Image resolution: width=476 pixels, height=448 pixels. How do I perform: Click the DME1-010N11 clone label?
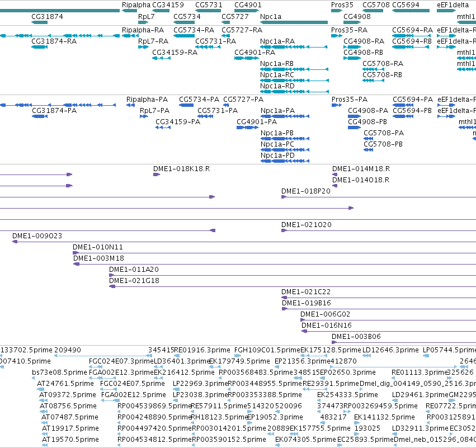pyautogui.click(x=98, y=247)
